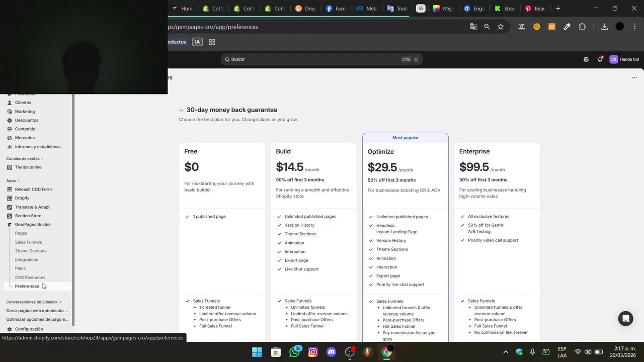
Task: Expand the Apps section chevron
Action: coord(19,181)
